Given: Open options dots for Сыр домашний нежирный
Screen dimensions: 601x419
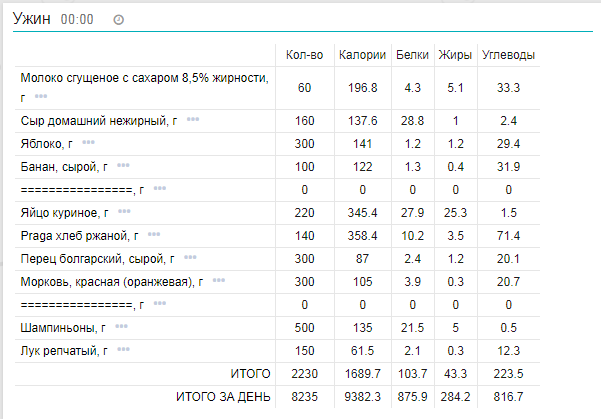Looking at the screenshot, I should tap(192, 120).
